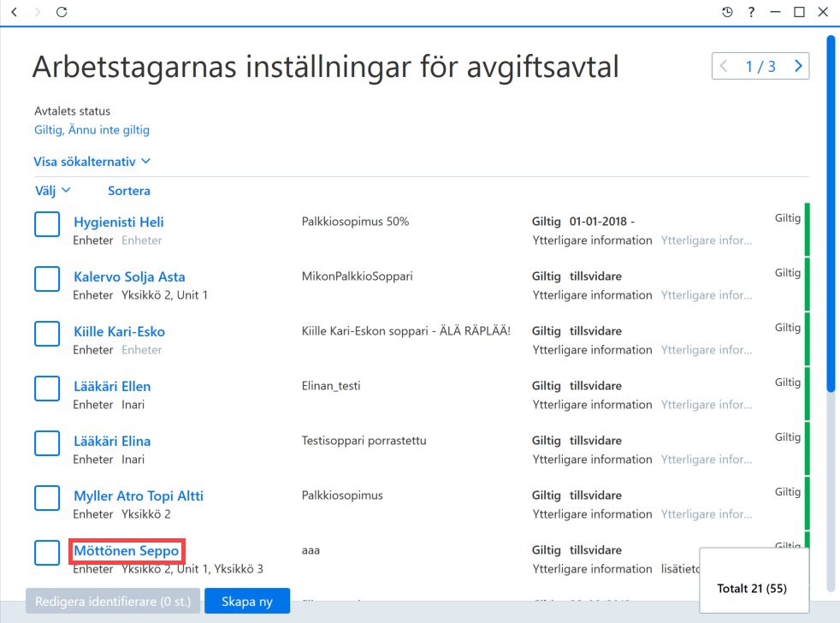Click the forward navigation arrow icon
The width and height of the screenshot is (840, 623).
(38, 12)
